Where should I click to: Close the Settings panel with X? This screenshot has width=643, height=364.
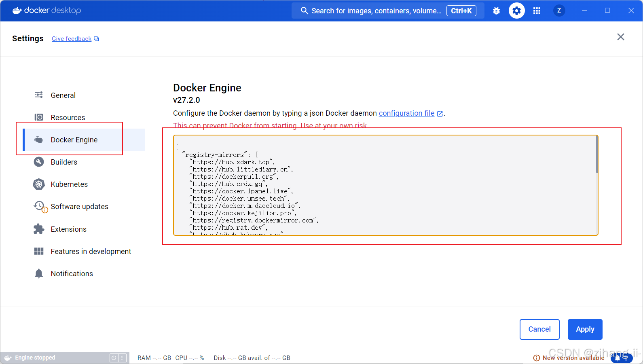pyautogui.click(x=621, y=37)
